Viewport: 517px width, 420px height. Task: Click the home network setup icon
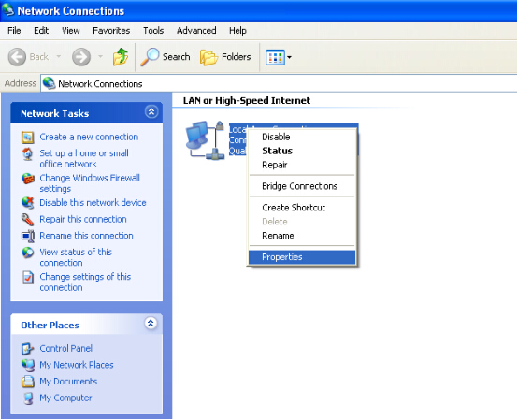[28, 154]
